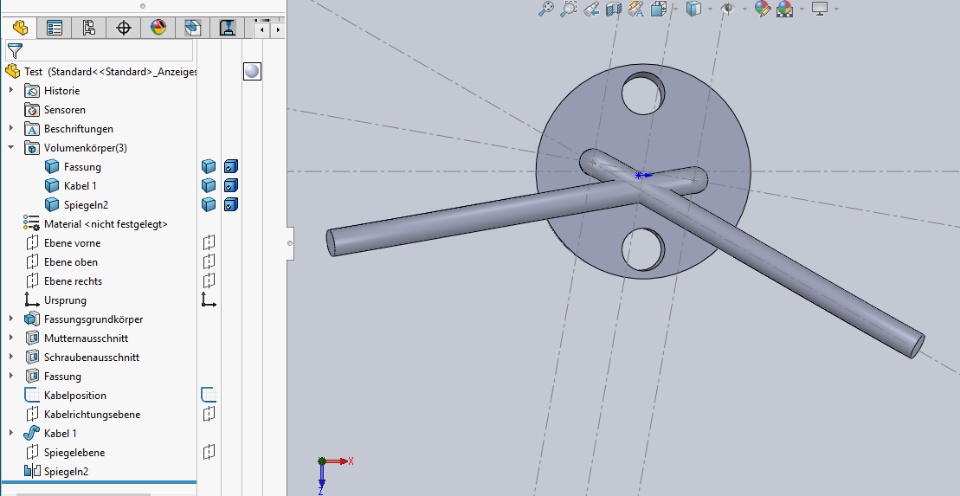This screenshot has height=496, width=960.
Task: Return to the Previous View
Action: coord(591,9)
